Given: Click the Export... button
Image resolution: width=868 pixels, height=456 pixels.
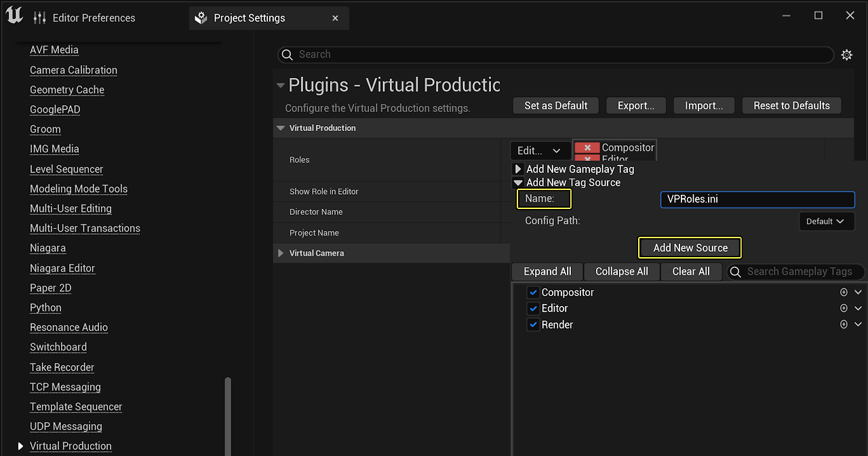Looking at the screenshot, I should coord(636,106).
